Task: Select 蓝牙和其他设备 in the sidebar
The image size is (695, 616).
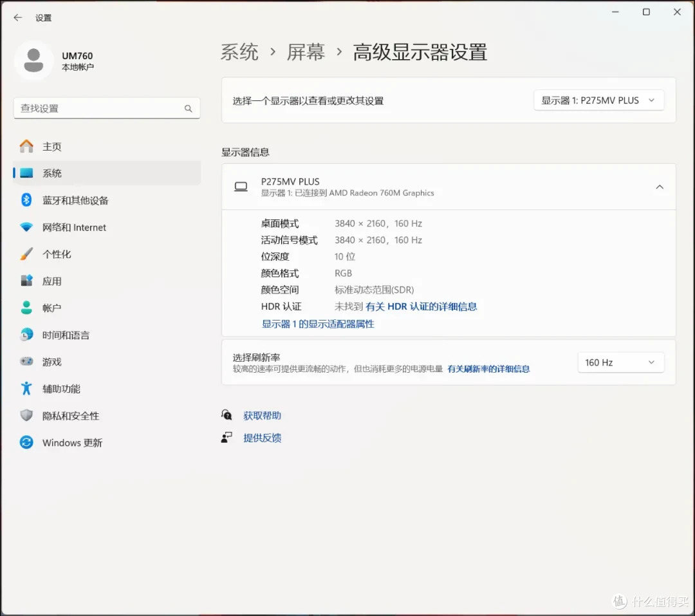Action: pos(107,200)
